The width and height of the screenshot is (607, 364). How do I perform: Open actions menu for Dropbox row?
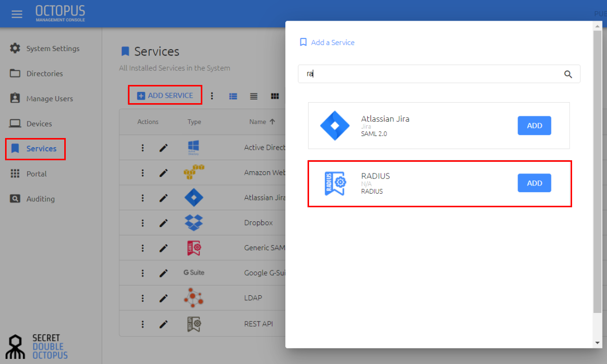click(x=143, y=223)
